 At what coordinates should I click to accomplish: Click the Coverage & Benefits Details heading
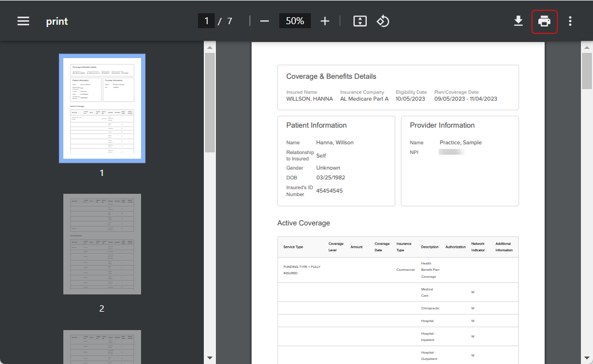pos(331,76)
